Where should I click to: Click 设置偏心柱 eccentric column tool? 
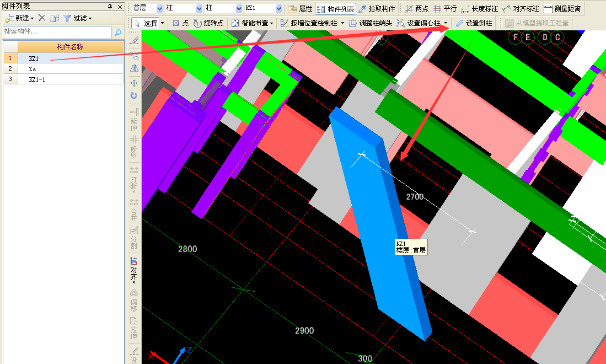[419, 23]
